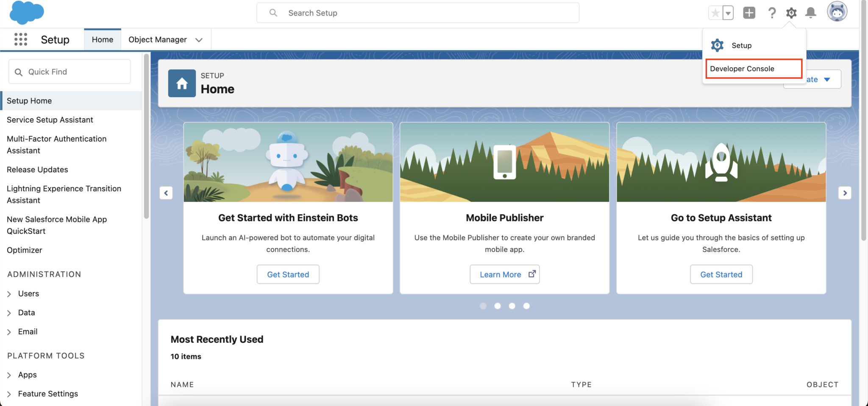Click the Search Setup field
The height and width of the screenshot is (406, 868).
[x=418, y=13]
